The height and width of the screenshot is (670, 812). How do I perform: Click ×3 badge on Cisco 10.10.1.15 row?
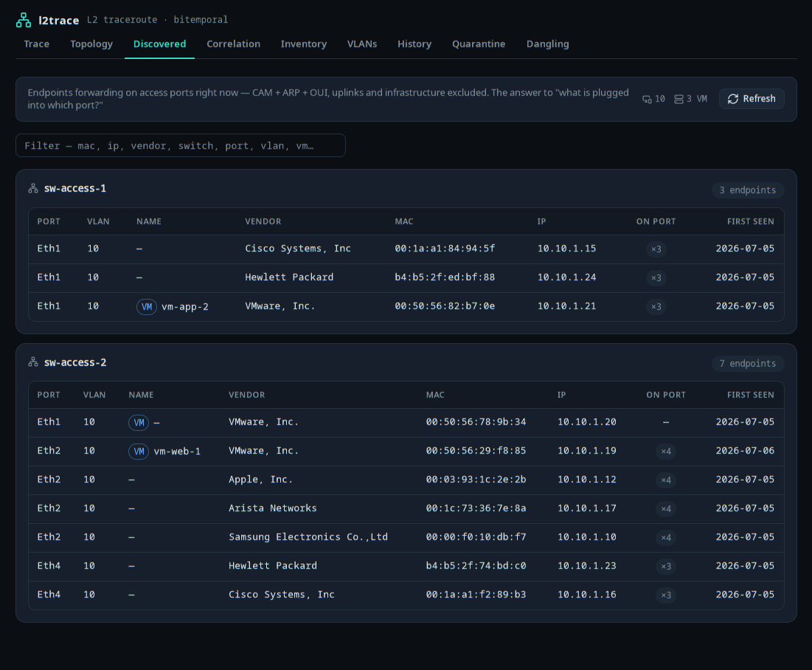click(x=656, y=249)
